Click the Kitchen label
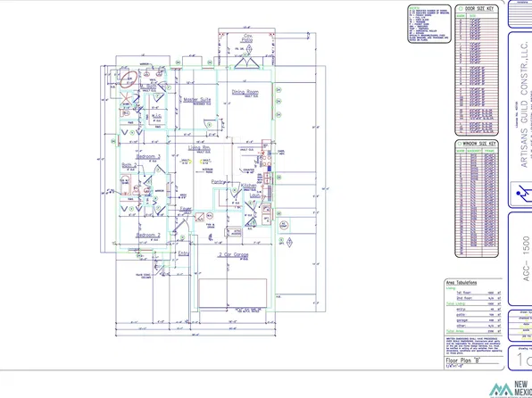The height and width of the screenshot is (398, 532). (249, 186)
